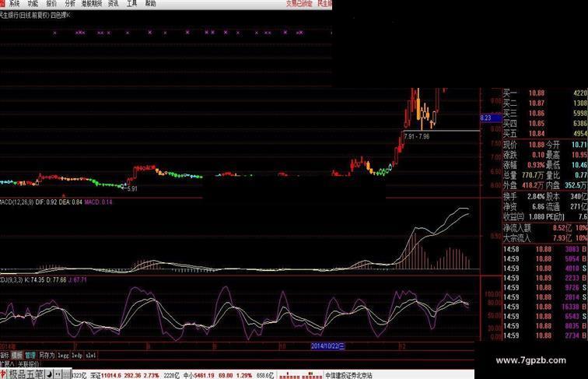Click the 买一 10.88 bid row
The width and height of the screenshot is (588, 379).
(x=545, y=93)
